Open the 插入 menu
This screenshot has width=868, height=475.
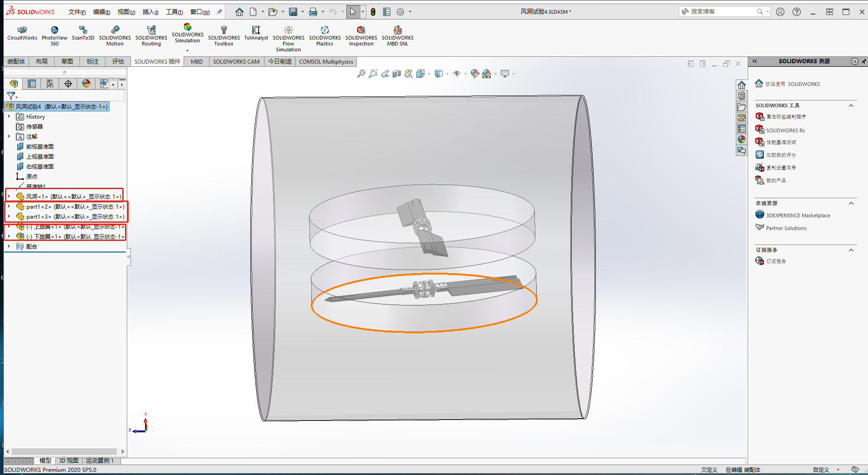click(150, 12)
